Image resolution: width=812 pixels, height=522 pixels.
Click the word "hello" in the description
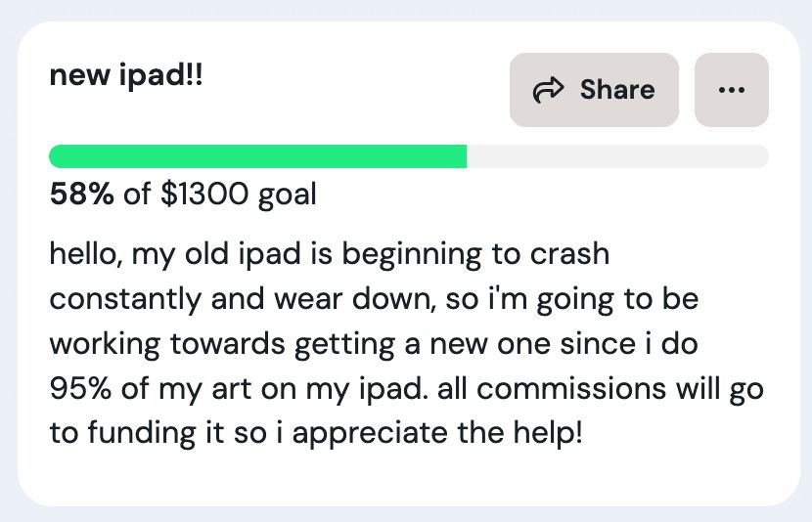click(x=83, y=255)
